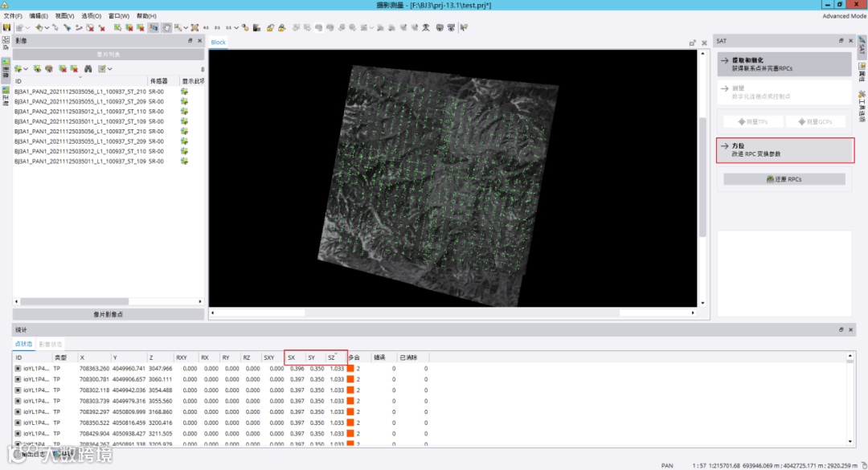The height and width of the screenshot is (470, 868).
Task: Toggle checkbox of third tie point row
Action: (18, 390)
